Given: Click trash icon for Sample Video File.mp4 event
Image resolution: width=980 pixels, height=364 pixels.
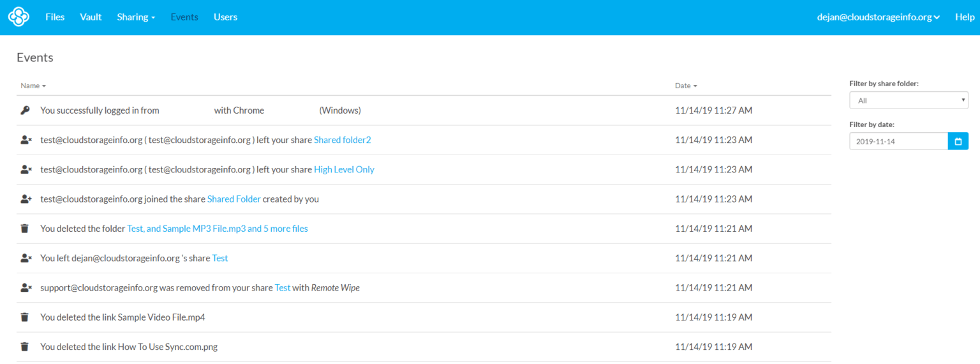Looking at the screenshot, I should click(x=25, y=317).
